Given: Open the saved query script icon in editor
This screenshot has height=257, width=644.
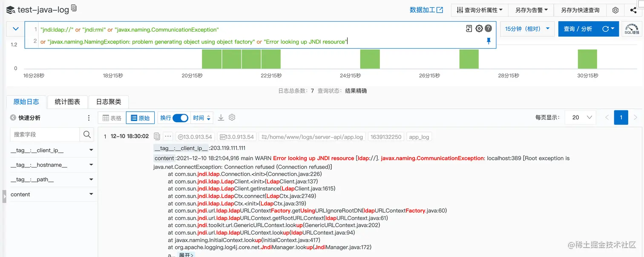Looking at the screenshot, I should point(469,29).
